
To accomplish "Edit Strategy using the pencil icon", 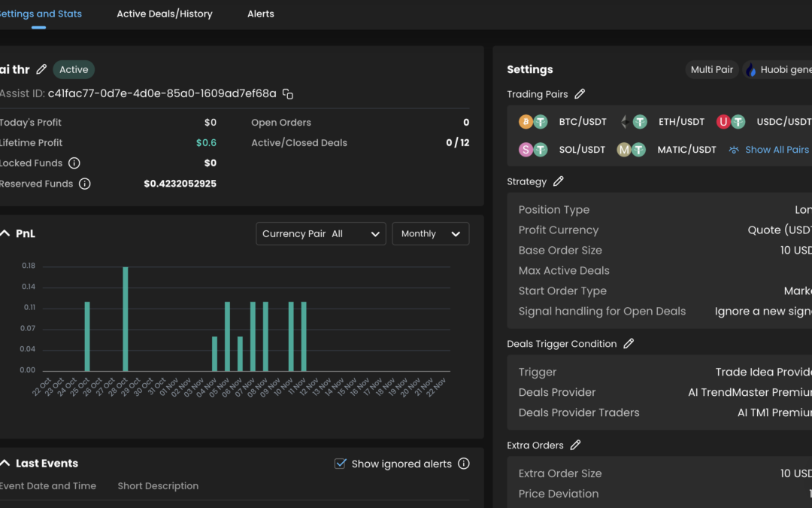I will pyautogui.click(x=559, y=181).
